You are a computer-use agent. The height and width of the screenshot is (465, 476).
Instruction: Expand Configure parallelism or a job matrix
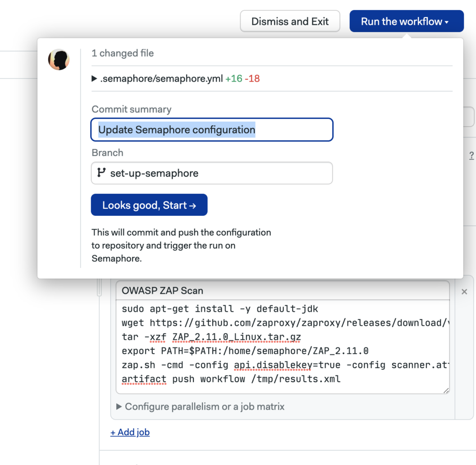tap(200, 406)
